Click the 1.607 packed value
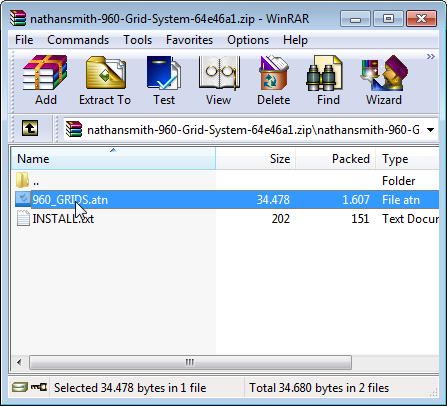This screenshot has height=406, width=447. click(356, 200)
